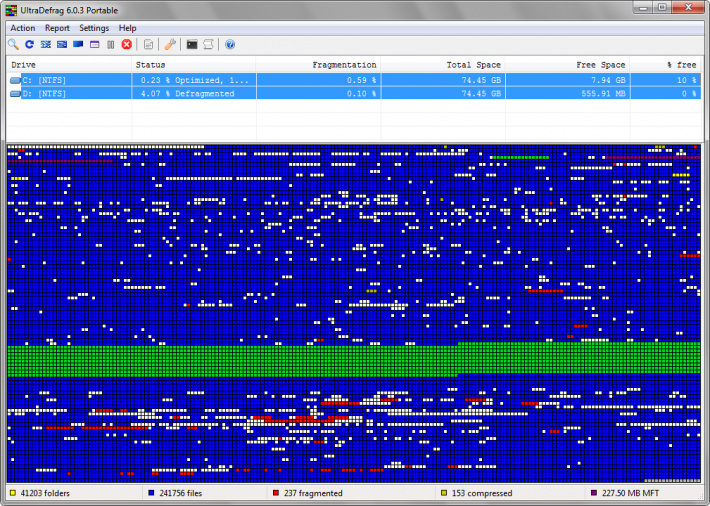Open the boot time script scroll icon
This screenshot has width=710, height=506.
(208, 44)
